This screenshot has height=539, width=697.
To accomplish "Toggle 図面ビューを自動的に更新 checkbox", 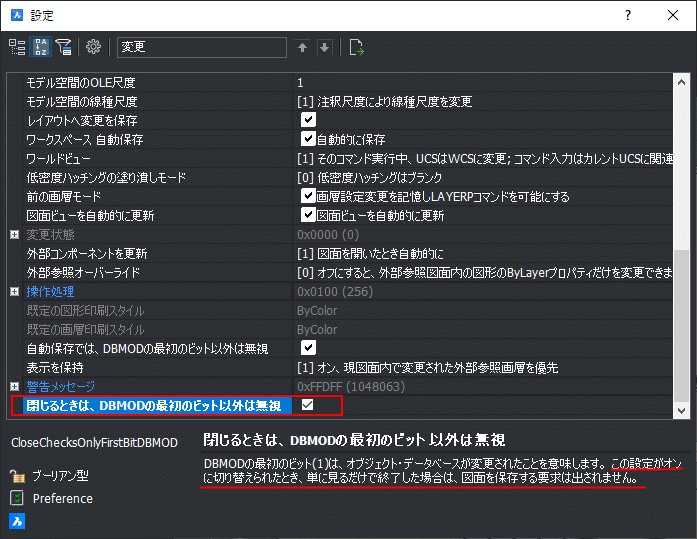I will pyautogui.click(x=308, y=215).
